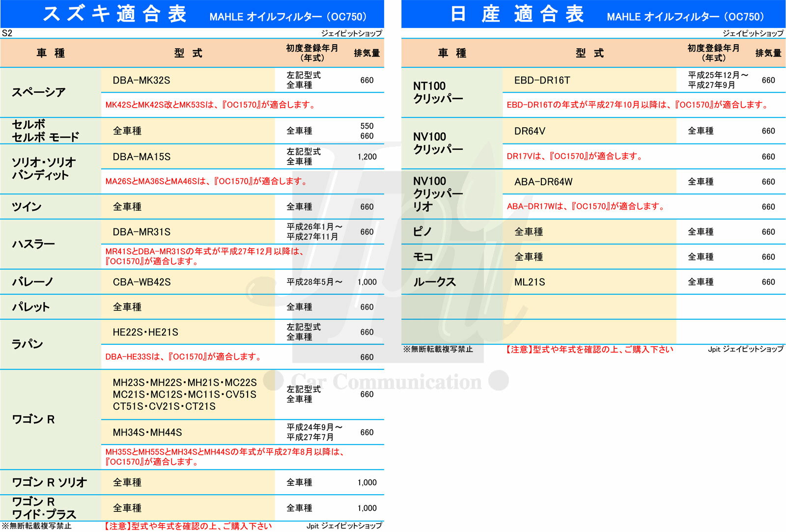Image resolution: width=786 pixels, height=532 pixels.
Task: Click the MH23S・MH22S・MH21S model list
Action: click(185, 394)
